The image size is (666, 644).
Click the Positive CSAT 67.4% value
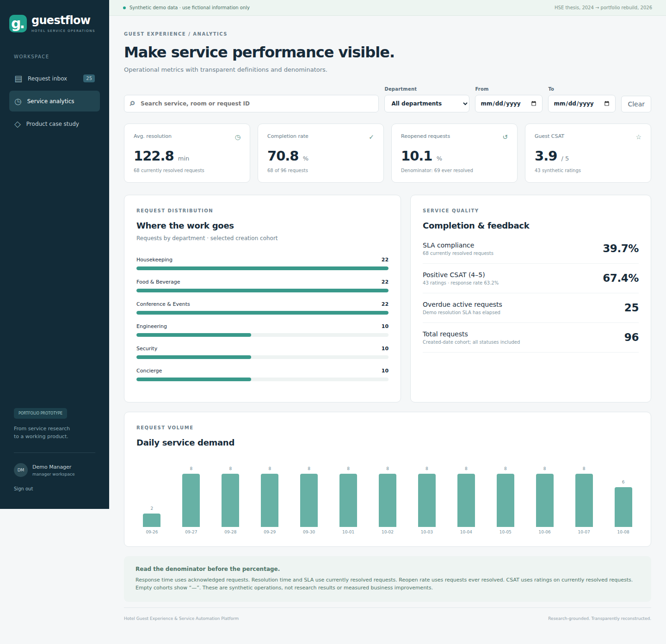click(621, 278)
